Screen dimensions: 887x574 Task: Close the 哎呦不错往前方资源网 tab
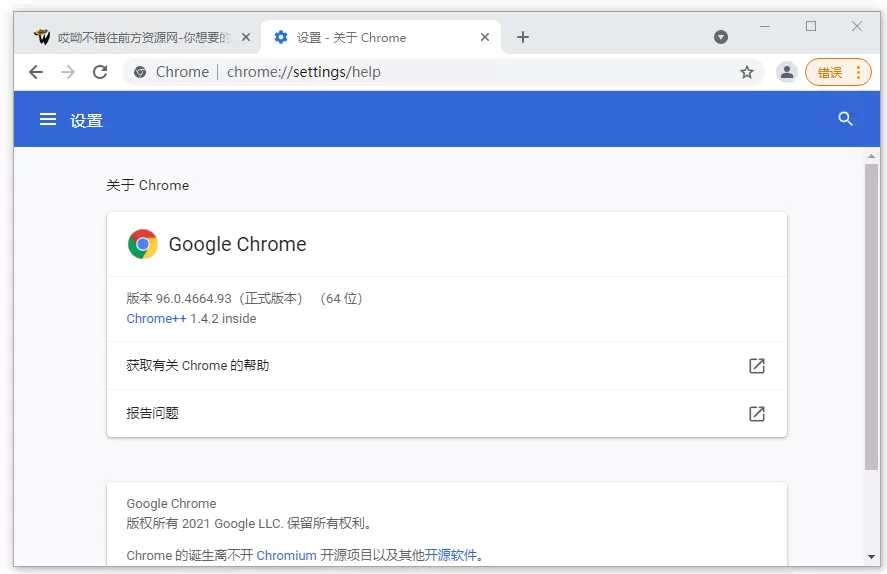click(246, 37)
